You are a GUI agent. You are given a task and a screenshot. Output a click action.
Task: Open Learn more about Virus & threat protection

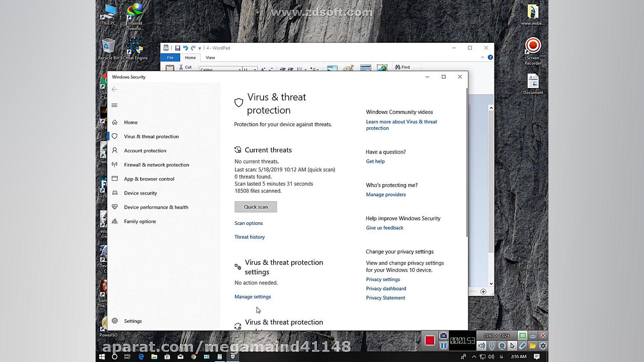[x=401, y=125]
